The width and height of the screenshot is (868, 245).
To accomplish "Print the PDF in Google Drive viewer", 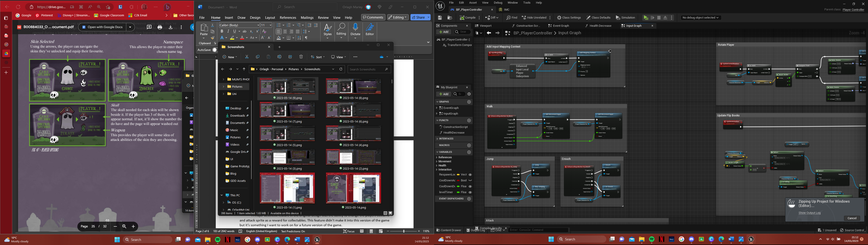I will tap(160, 27).
